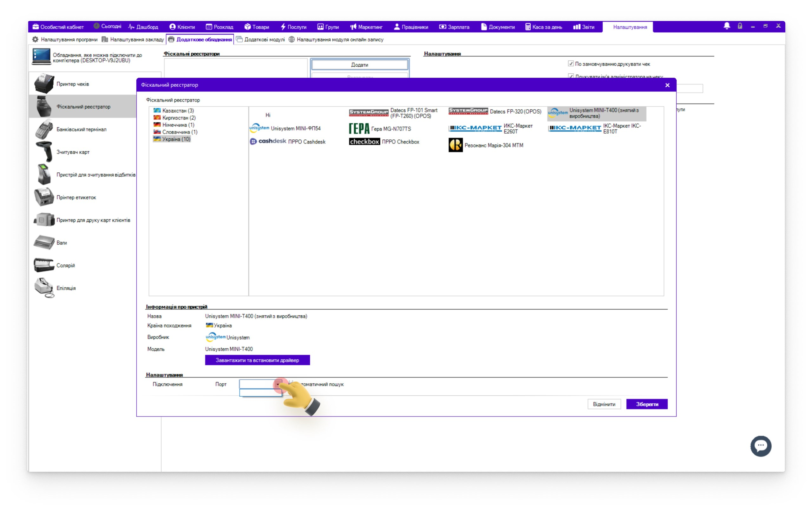Close the Фіскальний реєстратор dialog
The height and width of the screenshot is (508, 812).
click(x=667, y=85)
